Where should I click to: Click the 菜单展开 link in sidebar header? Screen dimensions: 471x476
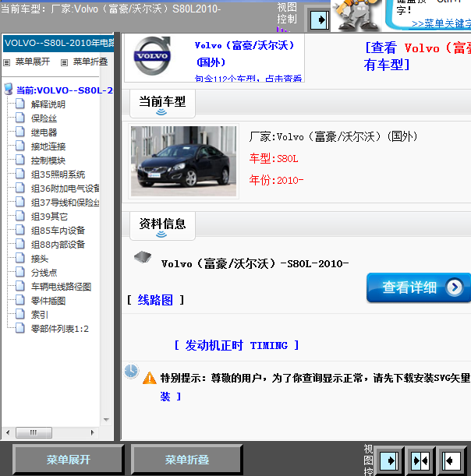coord(33,62)
